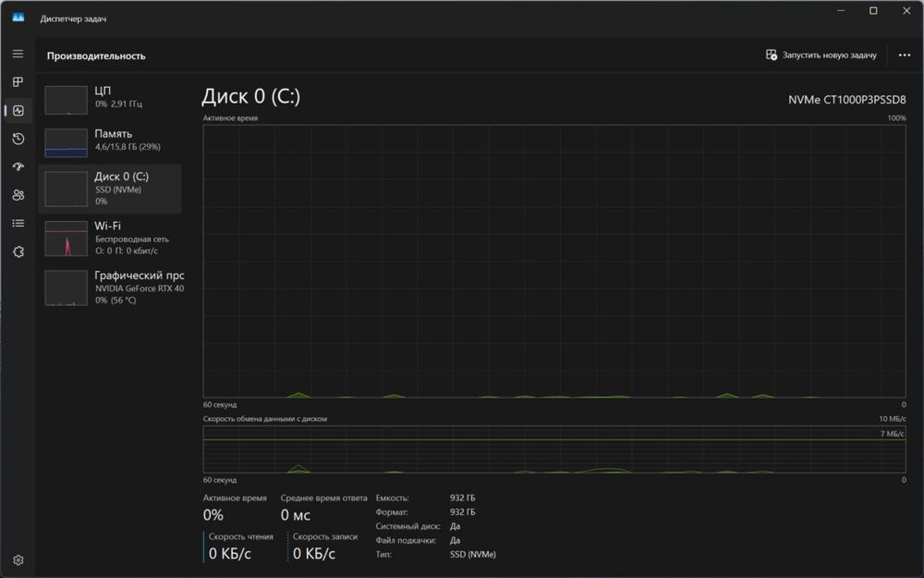Click the '10 МБ/с' scale label
The height and width of the screenshot is (578, 924).
(893, 419)
